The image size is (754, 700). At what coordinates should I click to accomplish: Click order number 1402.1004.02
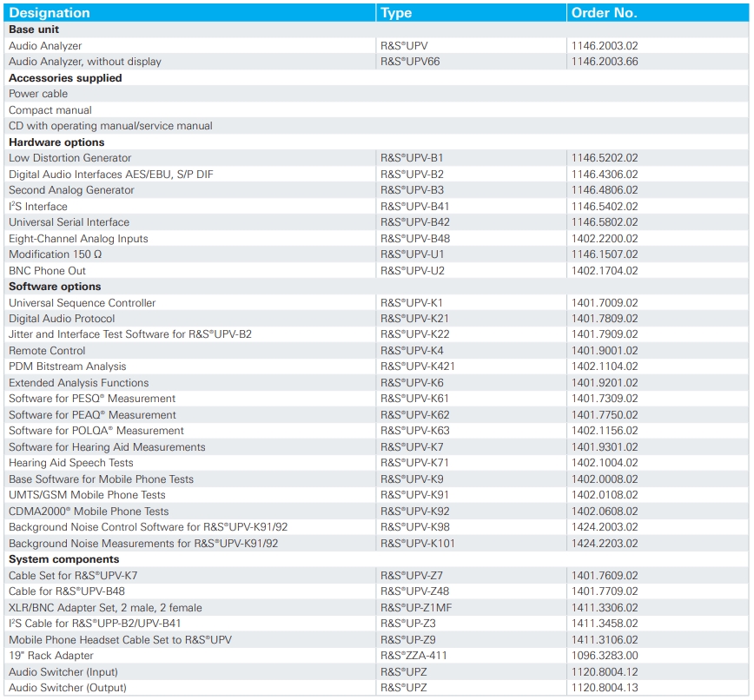pos(605,463)
